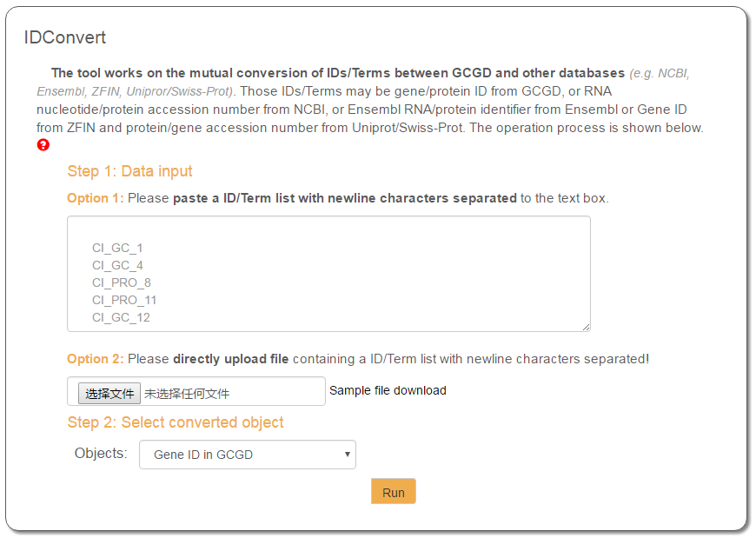Open the Objects dropdown showing Gene ID in GCGD
The height and width of the screenshot is (538, 756).
pos(247,455)
